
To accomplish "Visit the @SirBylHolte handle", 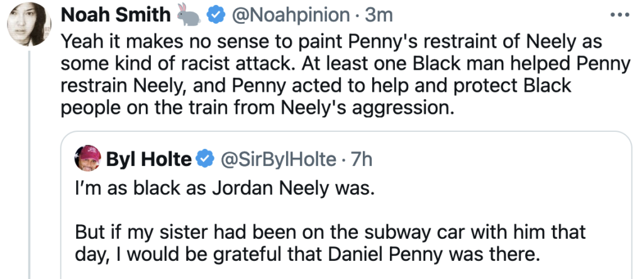I will [279, 160].
